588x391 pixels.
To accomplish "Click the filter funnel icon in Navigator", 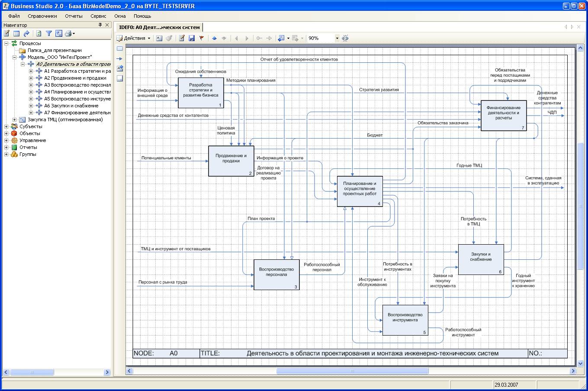I will click(49, 33).
